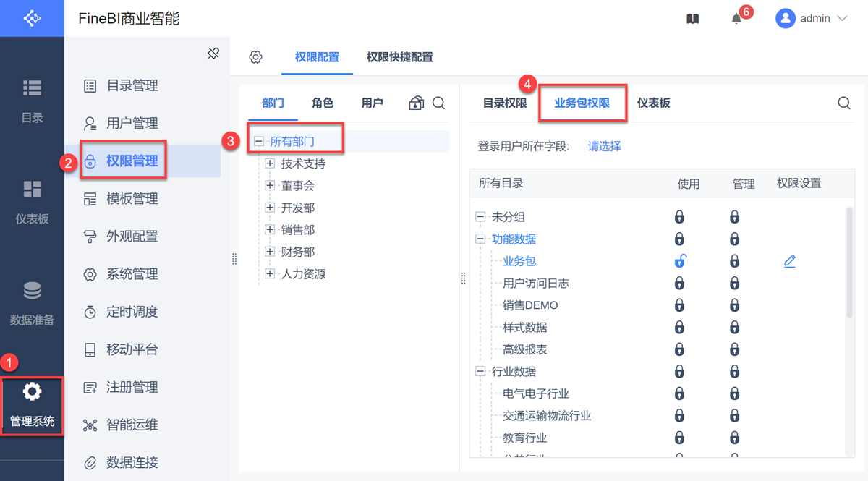Click the search icon in department panel
Screen dimensions: 868x481
[x=438, y=103]
